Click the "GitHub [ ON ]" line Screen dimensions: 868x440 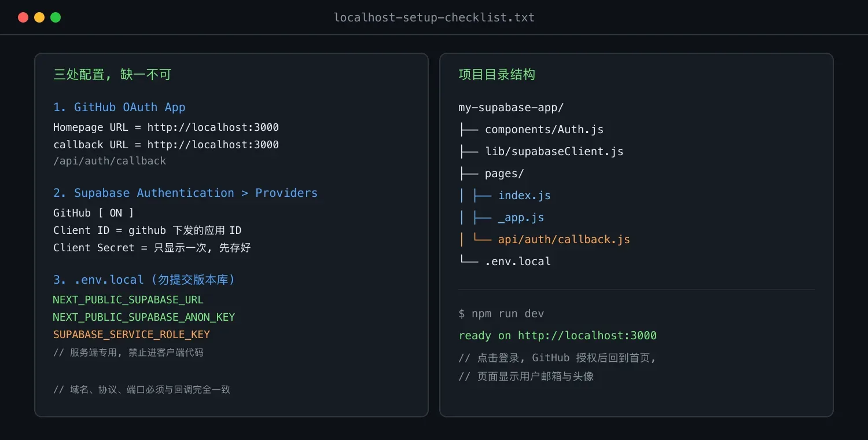click(94, 213)
